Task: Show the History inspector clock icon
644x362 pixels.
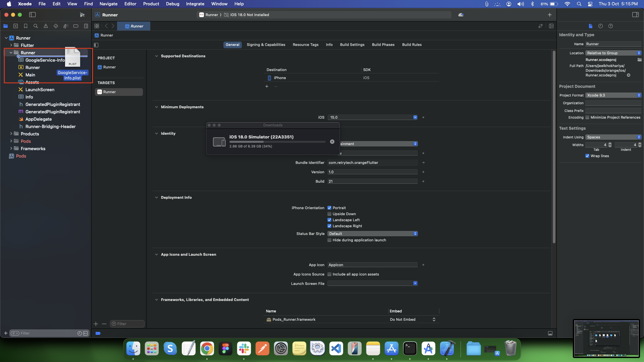Action: click(600, 26)
